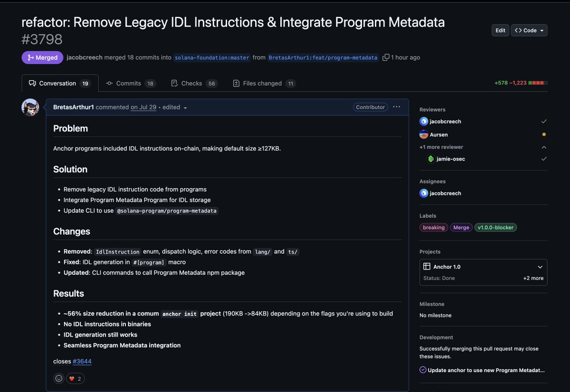570x392 pixels.
Task: Switch to the Checks tab
Action: tap(194, 83)
